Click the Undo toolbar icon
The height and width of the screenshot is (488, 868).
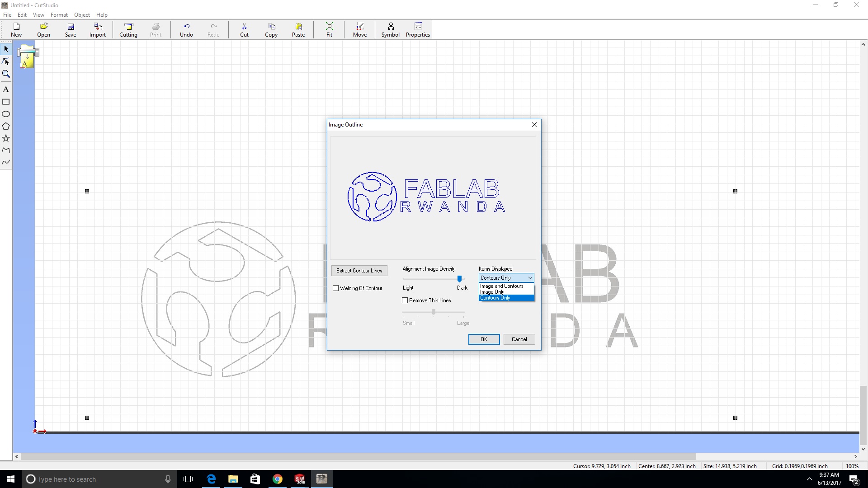[186, 30]
